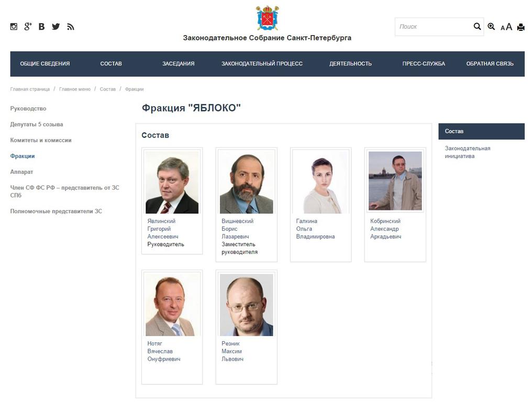Screen dimensions: 532x402
Task: Click the Руководитель role label
Action: coord(165,244)
